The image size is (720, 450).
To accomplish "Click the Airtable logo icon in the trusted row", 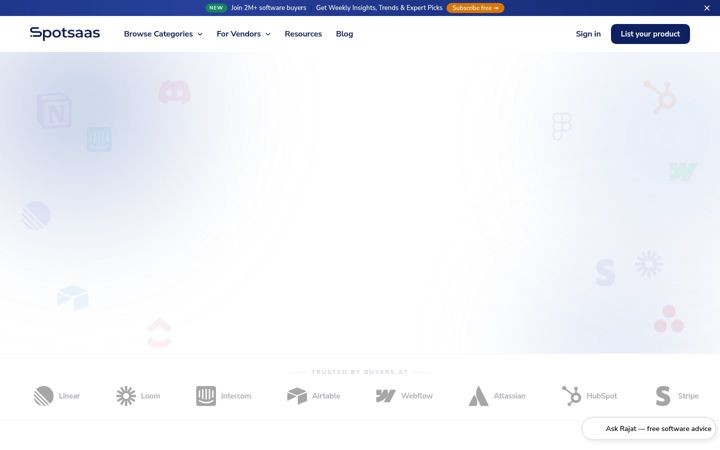I will click(297, 396).
